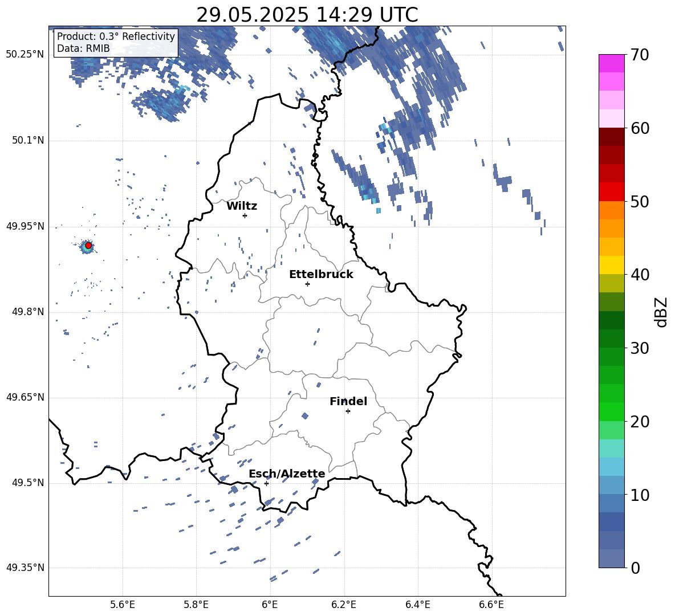Click the dBZ colorbar label
The width and height of the screenshot is (675, 616).
(x=661, y=312)
